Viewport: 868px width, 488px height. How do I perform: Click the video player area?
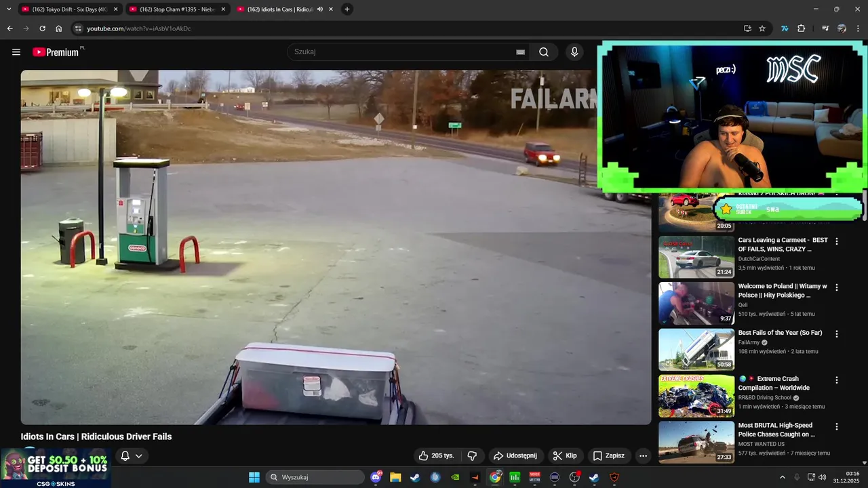click(x=336, y=247)
